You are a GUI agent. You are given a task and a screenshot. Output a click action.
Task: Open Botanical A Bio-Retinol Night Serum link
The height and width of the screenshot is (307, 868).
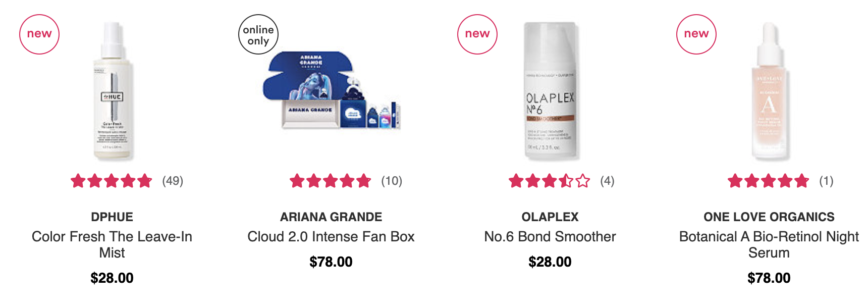(x=769, y=244)
